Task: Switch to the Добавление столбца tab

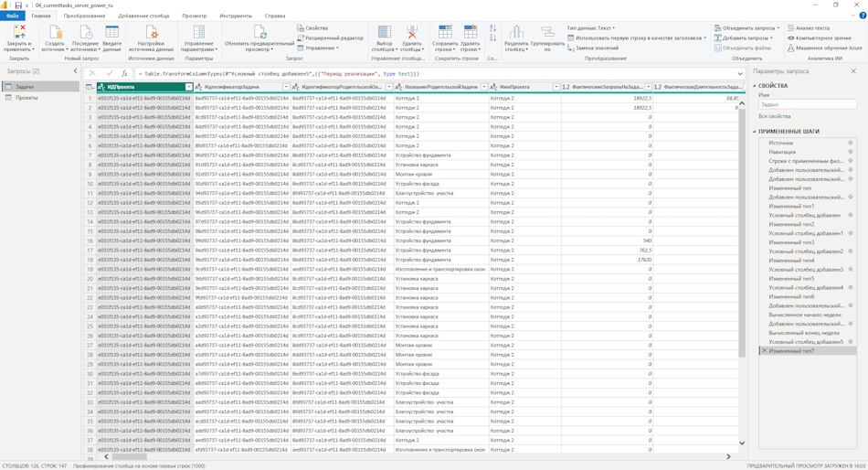Action: [143, 16]
